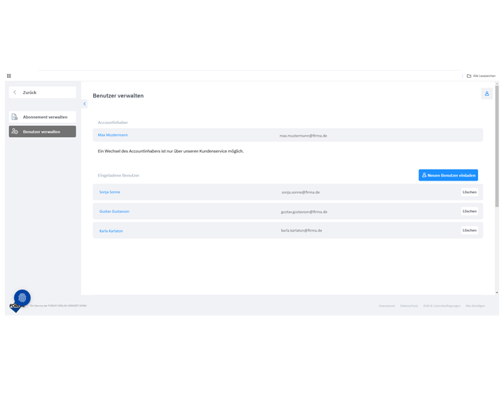Click email sonja.sonne@firma.de
The image size is (504, 420).
300,192
